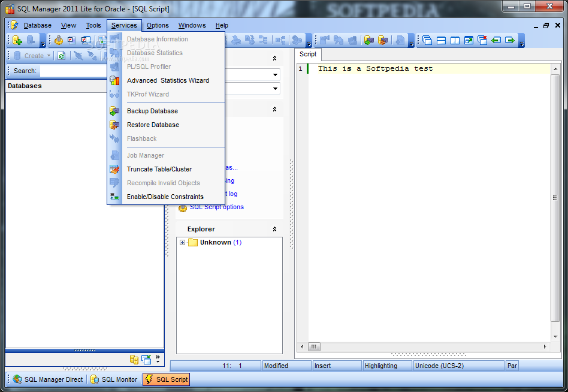The width and height of the screenshot is (568, 392).
Task: Open the upper combo box dropdown arrow
Action: pyautogui.click(x=275, y=75)
